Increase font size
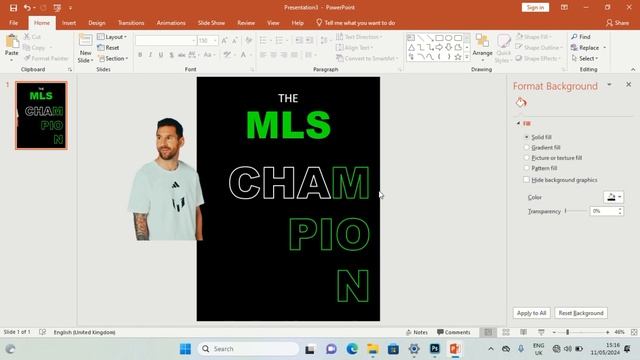 (x=224, y=40)
